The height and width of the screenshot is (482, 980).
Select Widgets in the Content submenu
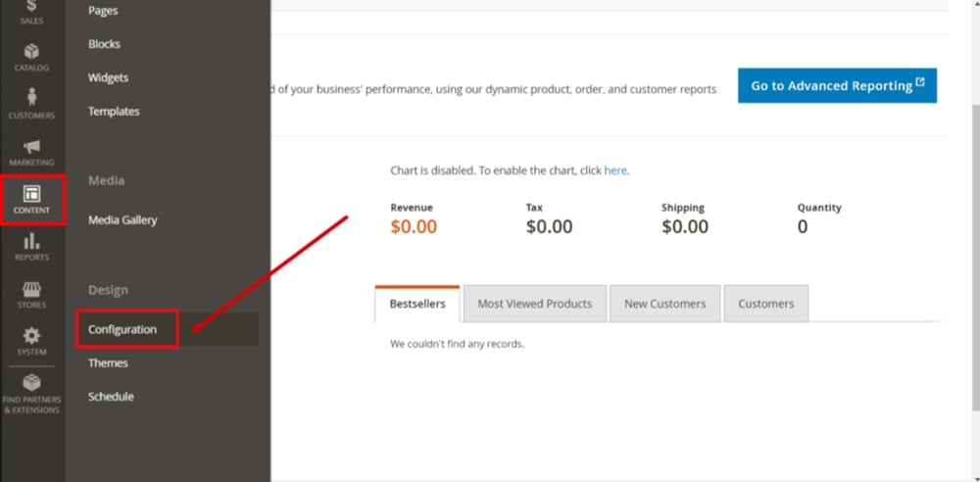pyautogui.click(x=108, y=77)
